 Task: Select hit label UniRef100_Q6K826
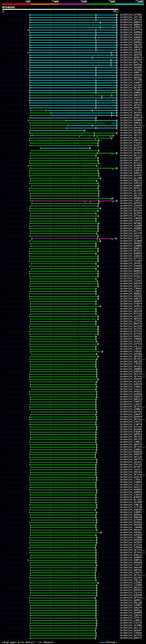[131, 75]
